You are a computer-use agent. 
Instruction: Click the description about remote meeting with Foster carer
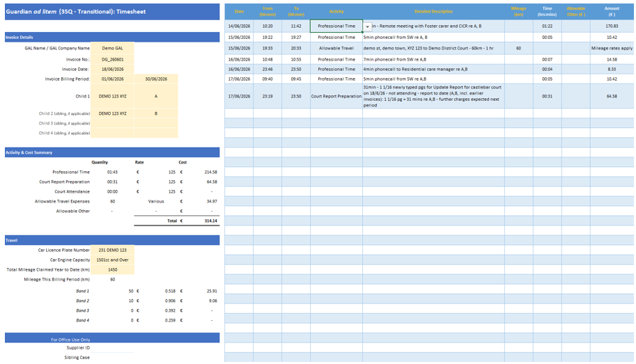click(x=433, y=26)
